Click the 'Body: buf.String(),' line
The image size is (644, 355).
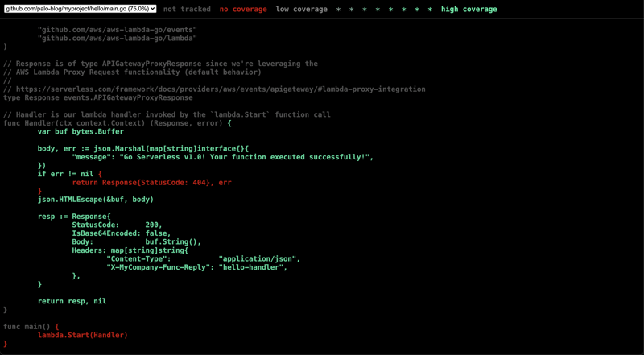click(137, 241)
